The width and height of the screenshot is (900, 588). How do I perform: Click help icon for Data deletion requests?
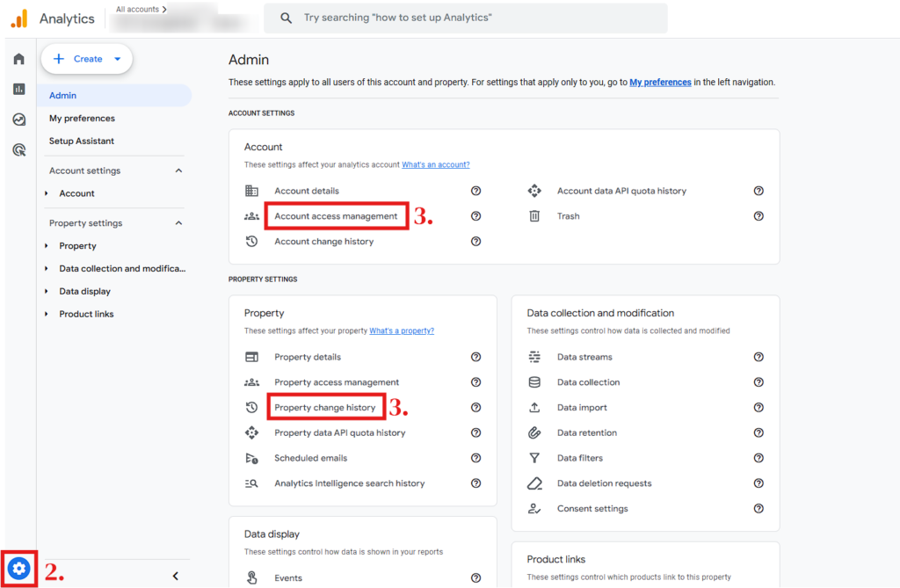point(758,483)
